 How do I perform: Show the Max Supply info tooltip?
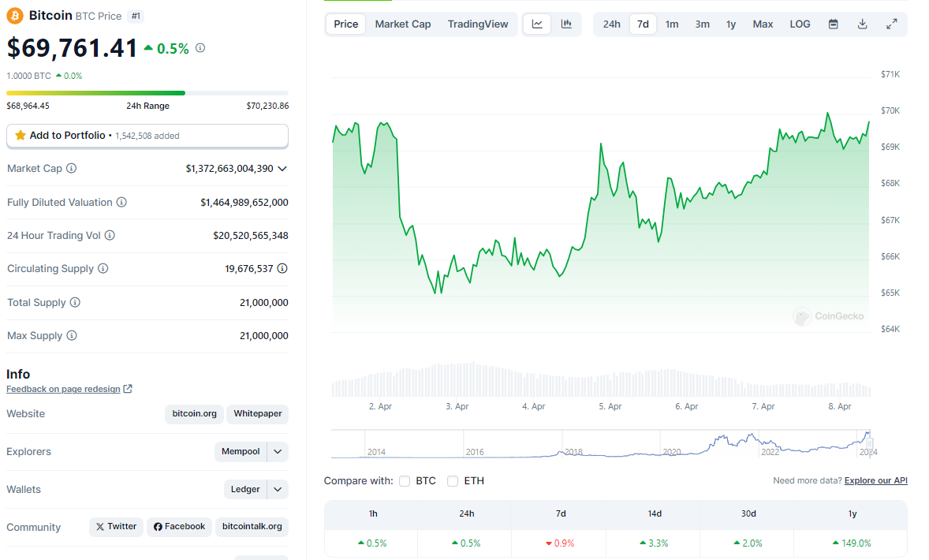coord(72,335)
